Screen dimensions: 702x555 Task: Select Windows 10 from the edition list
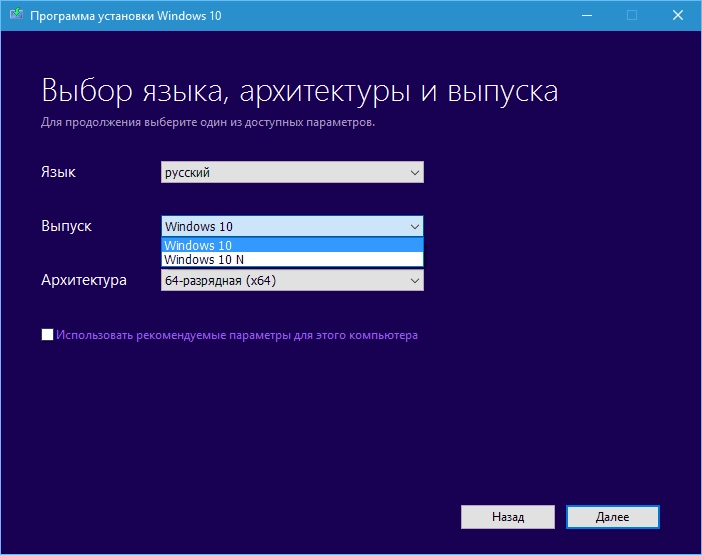click(x=292, y=245)
